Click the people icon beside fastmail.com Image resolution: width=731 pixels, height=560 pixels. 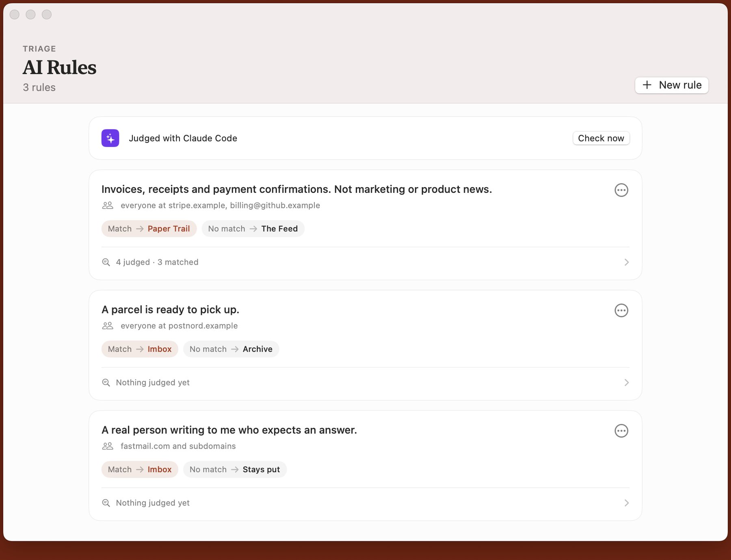tap(108, 446)
